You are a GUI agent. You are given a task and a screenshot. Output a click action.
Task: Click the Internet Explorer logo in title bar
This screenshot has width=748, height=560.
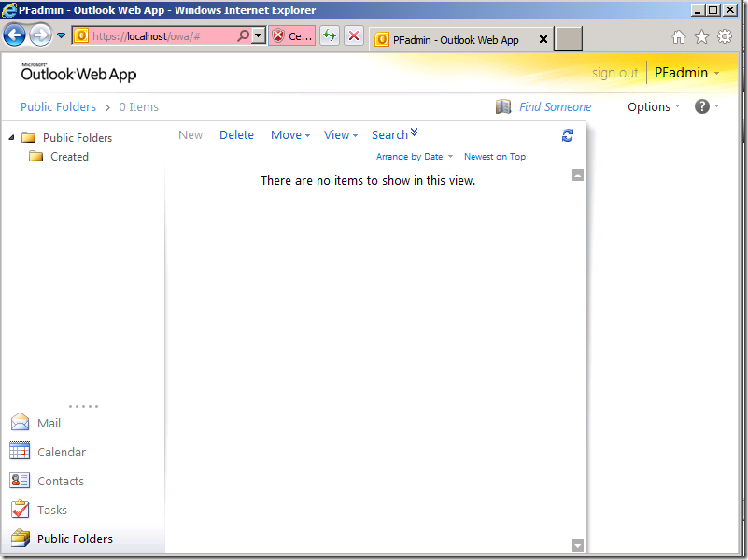point(9,10)
